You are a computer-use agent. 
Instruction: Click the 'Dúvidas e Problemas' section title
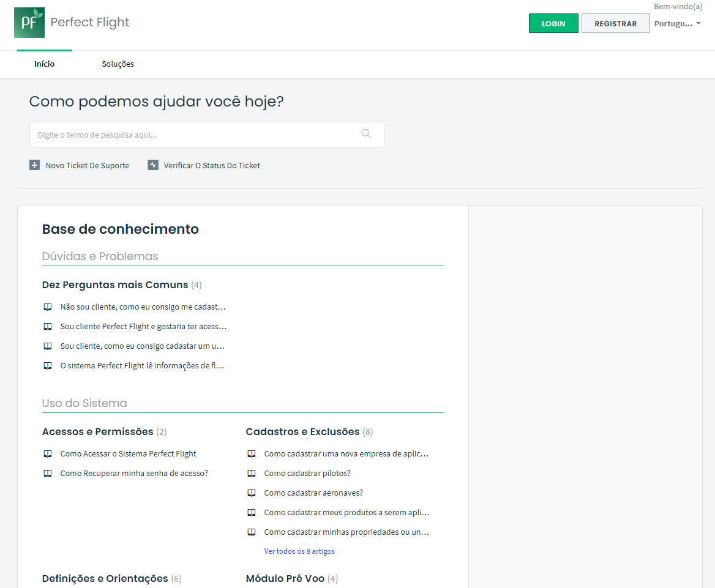[x=100, y=256]
